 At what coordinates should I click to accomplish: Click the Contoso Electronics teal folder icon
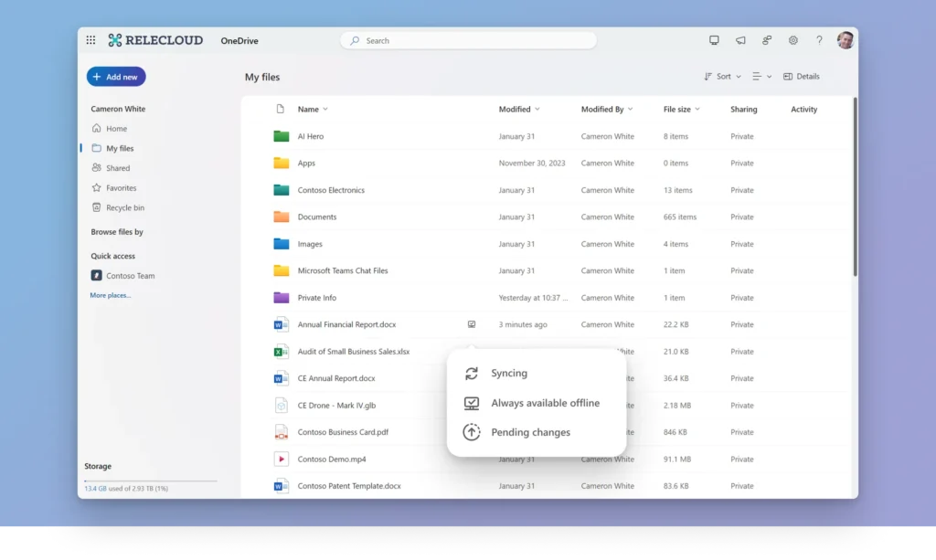[x=282, y=190]
